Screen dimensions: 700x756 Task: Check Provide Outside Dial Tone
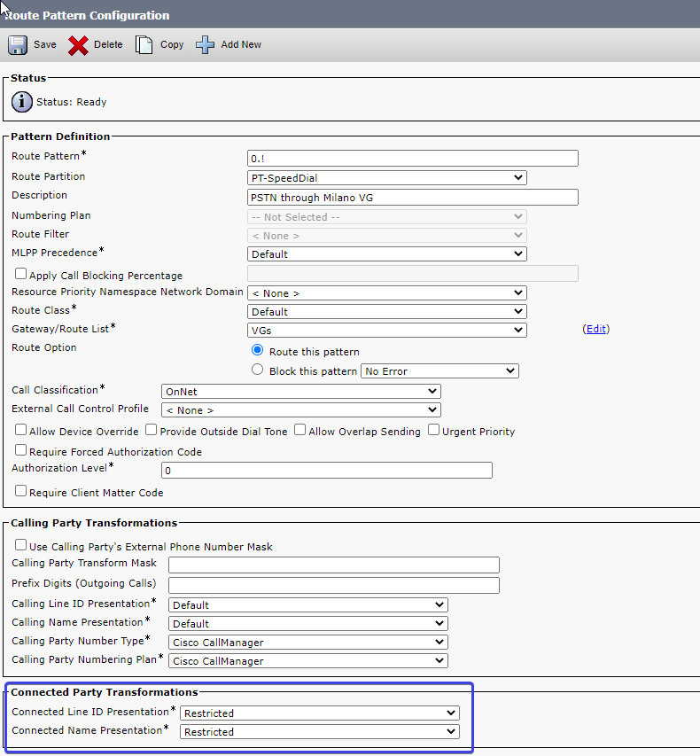tap(152, 431)
